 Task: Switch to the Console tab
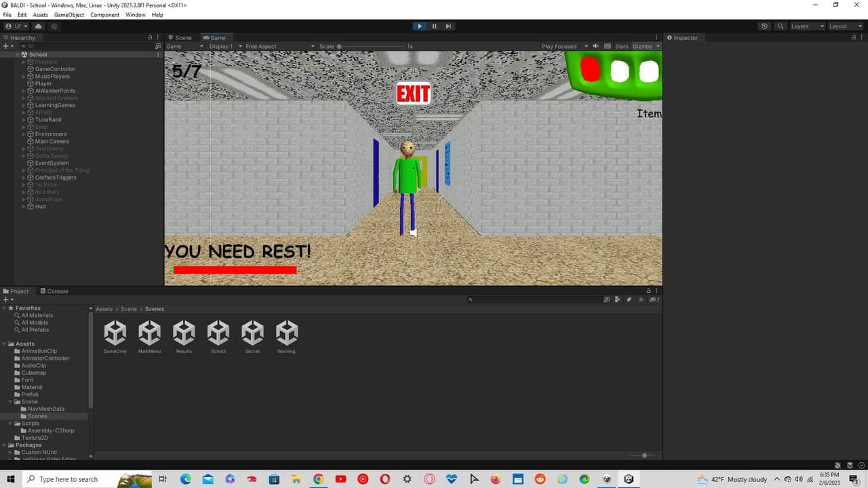[x=53, y=291]
